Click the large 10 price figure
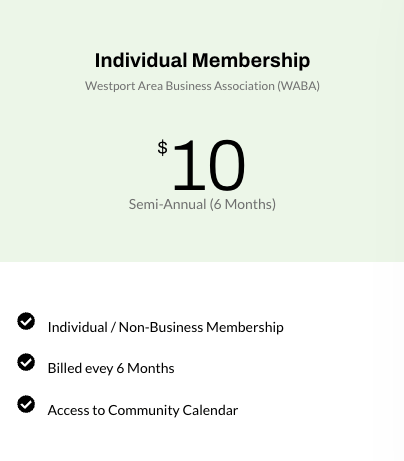This screenshot has height=461, width=404. tap(209, 165)
